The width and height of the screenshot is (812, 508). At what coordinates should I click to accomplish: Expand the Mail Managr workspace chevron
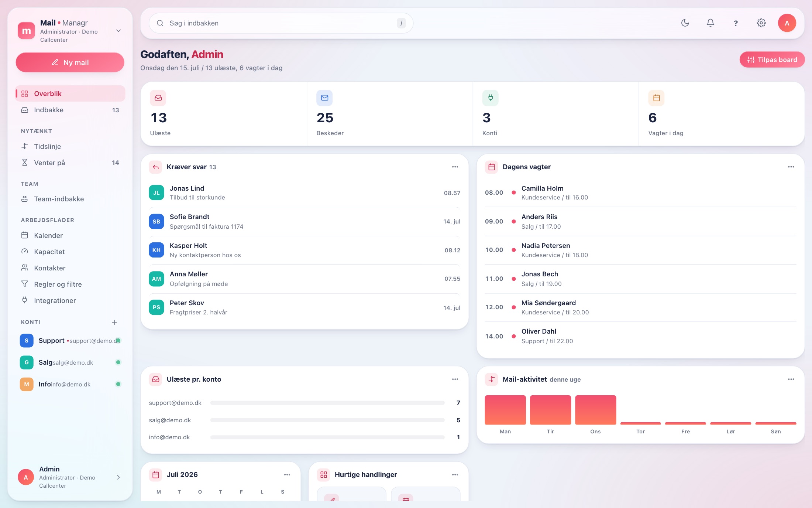[x=118, y=31]
